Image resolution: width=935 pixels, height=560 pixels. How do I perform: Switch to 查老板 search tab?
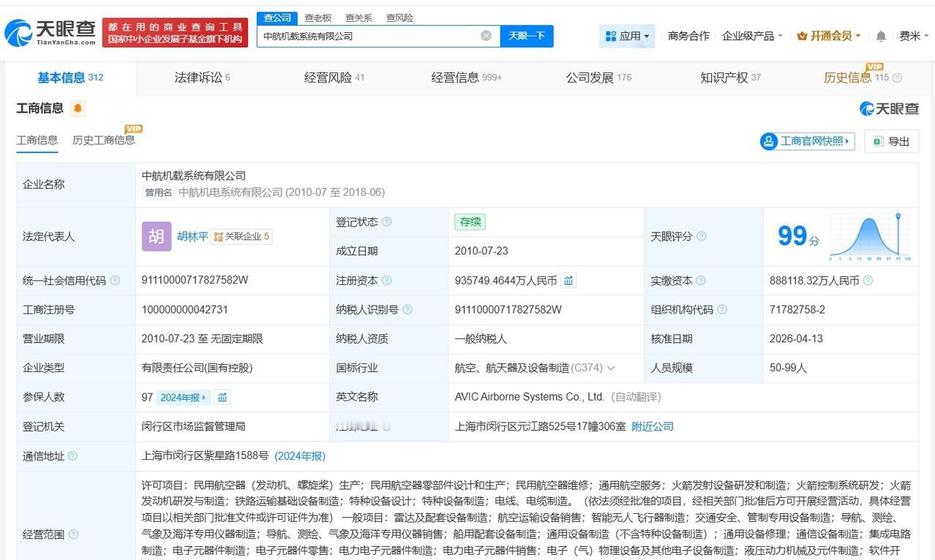tap(318, 18)
